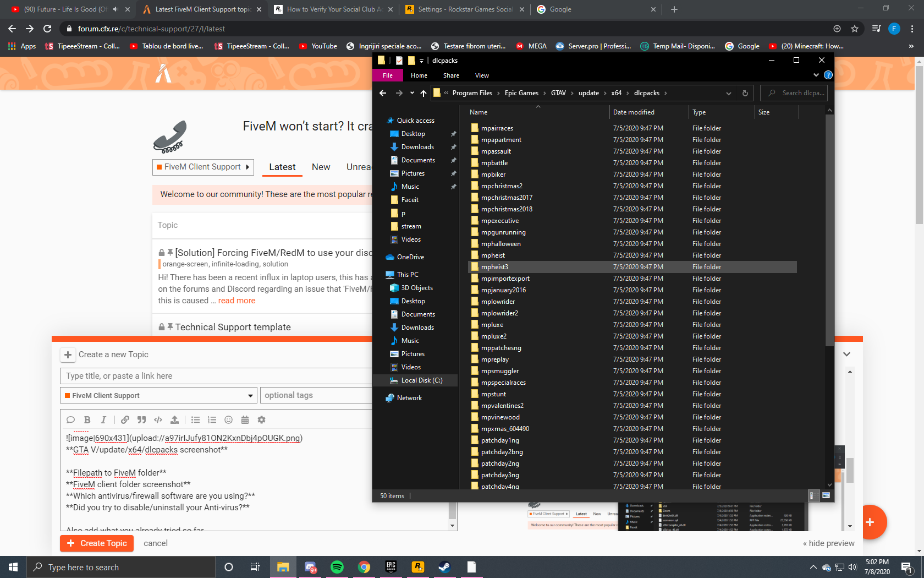This screenshot has width=924, height=578.
Task: Show more bookmarks with the overflow chevron
Action: (x=911, y=46)
